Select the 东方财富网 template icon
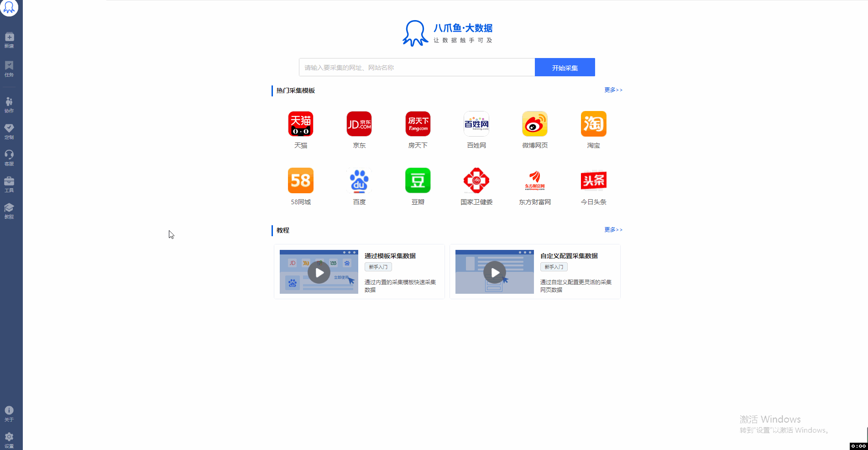 pos(535,180)
